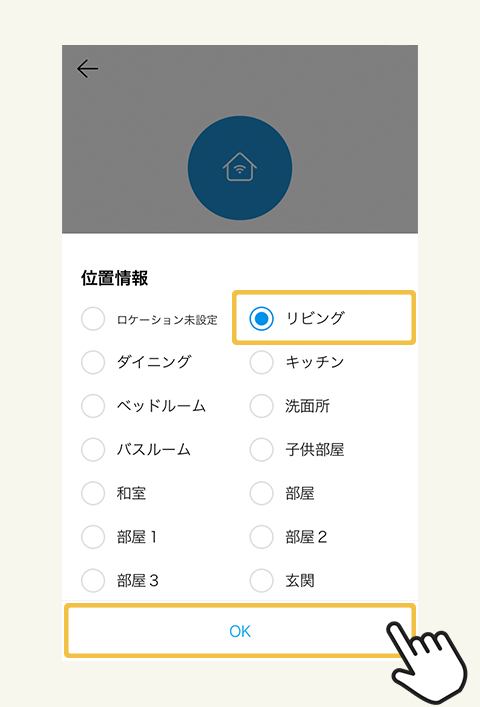The width and height of the screenshot is (480, 707).
Task: Click the gray header area
Action: (240, 139)
